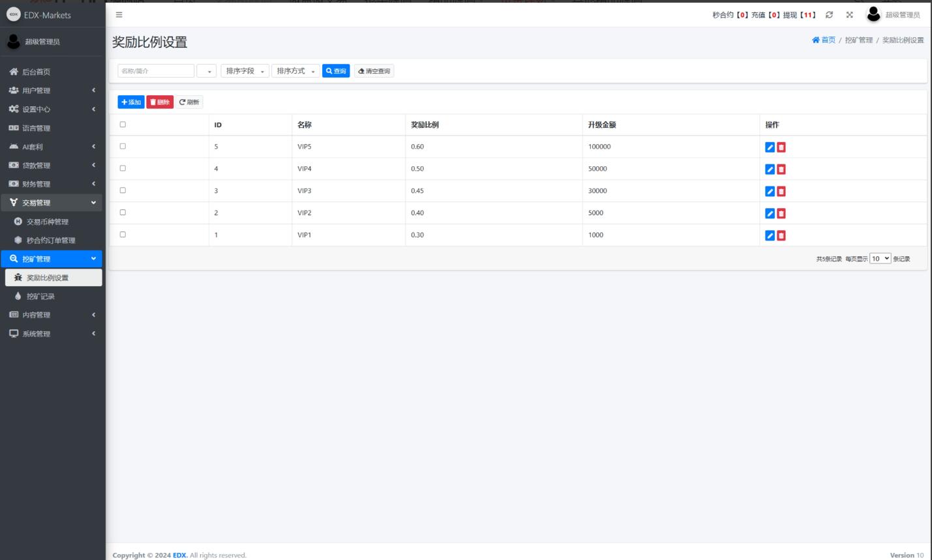The width and height of the screenshot is (932, 560).
Task: Click the blue 查询 search button
Action: (x=336, y=71)
